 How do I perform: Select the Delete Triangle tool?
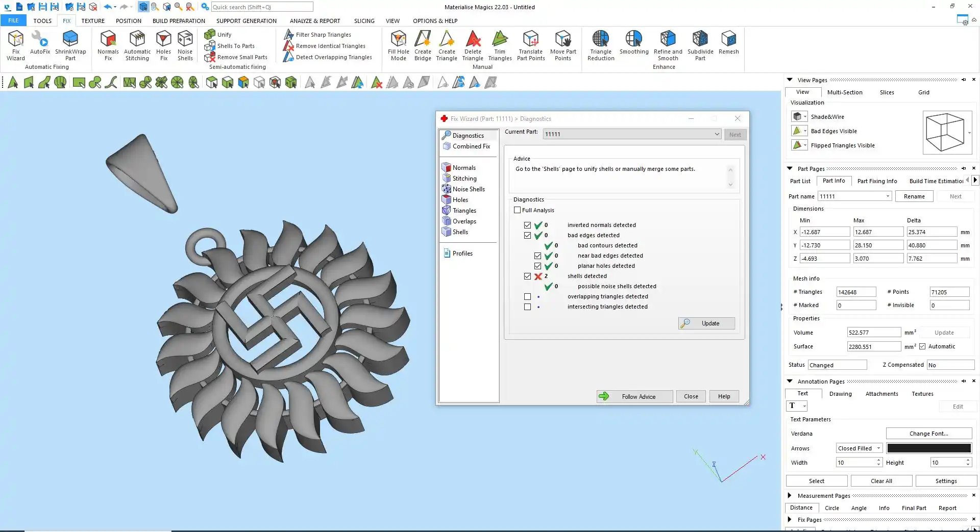pyautogui.click(x=473, y=45)
